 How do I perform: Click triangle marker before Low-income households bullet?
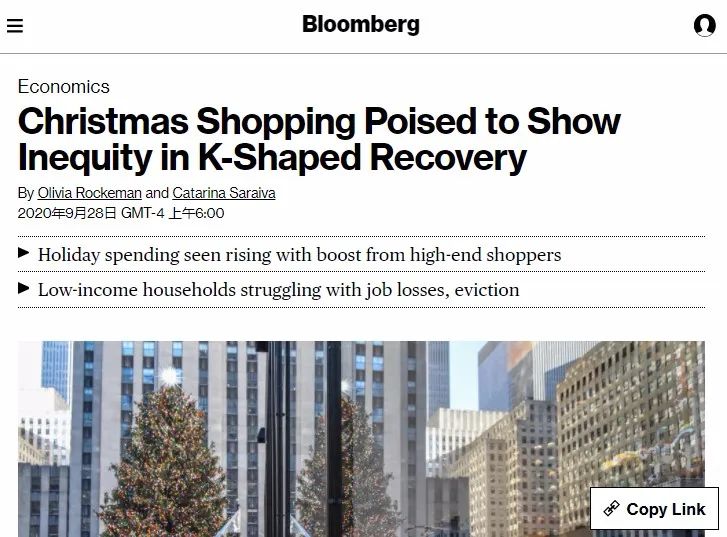(24, 289)
